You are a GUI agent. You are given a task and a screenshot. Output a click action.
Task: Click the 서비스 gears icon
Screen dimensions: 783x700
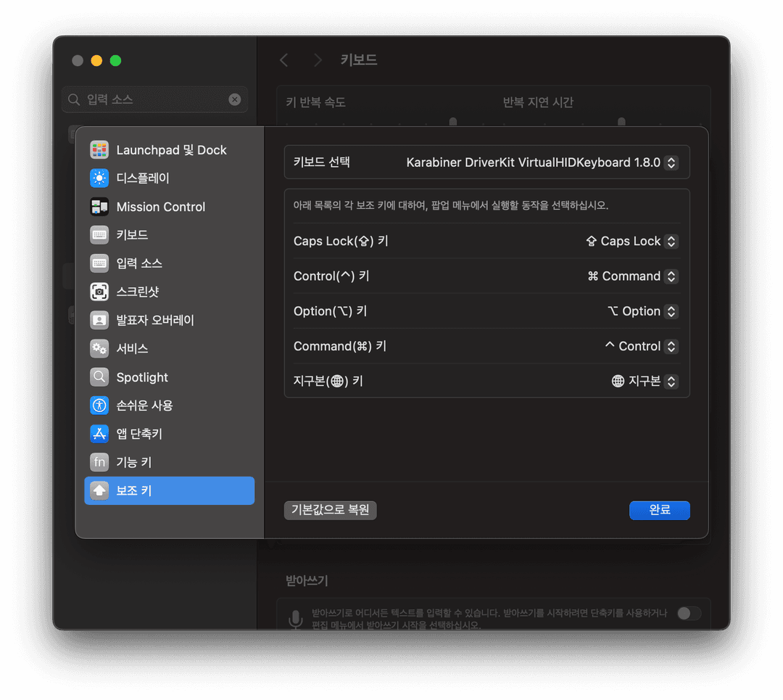click(x=99, y=349)
